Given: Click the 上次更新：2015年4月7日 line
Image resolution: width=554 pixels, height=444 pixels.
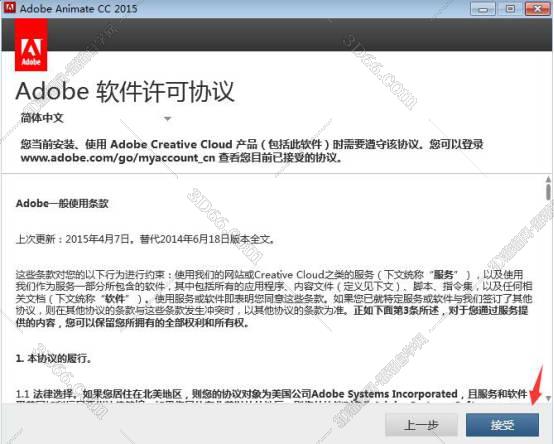Looking at the screenshot, I should (x=145, y=239).
